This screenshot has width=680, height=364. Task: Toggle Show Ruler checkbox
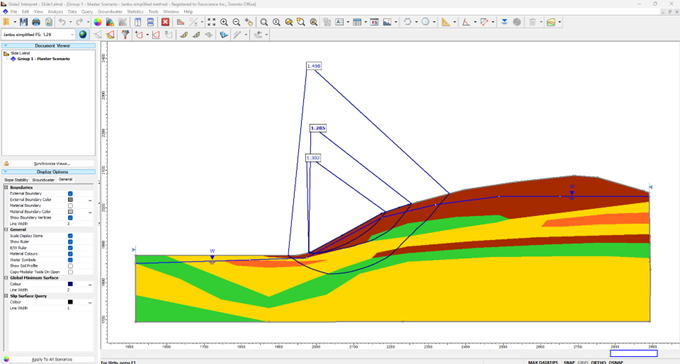click(70, 242)
